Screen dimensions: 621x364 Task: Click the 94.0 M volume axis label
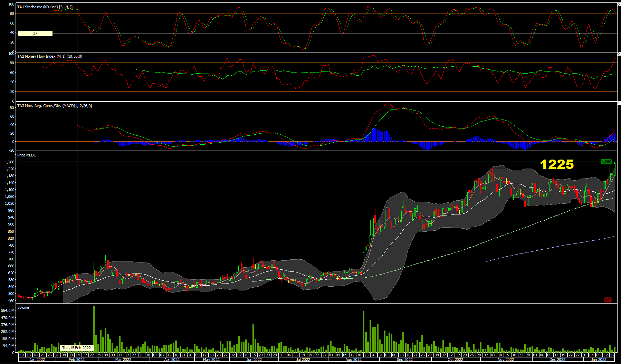click(x=9, y=346)
